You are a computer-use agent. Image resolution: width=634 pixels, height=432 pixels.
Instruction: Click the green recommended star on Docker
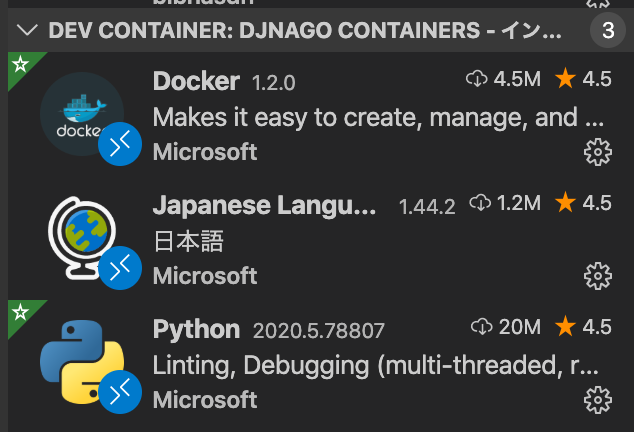point(21,65)
